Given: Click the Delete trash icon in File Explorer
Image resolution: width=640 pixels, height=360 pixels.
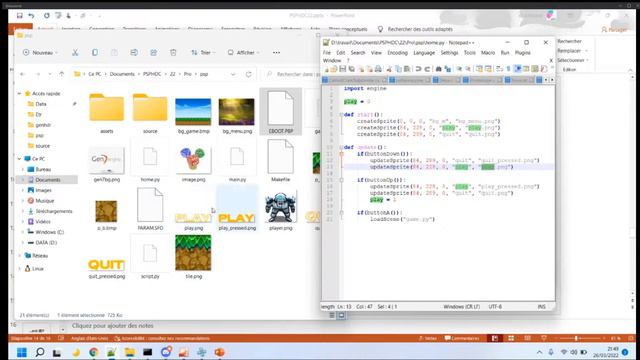Looking at the screenshot, I should click(173, 53).
